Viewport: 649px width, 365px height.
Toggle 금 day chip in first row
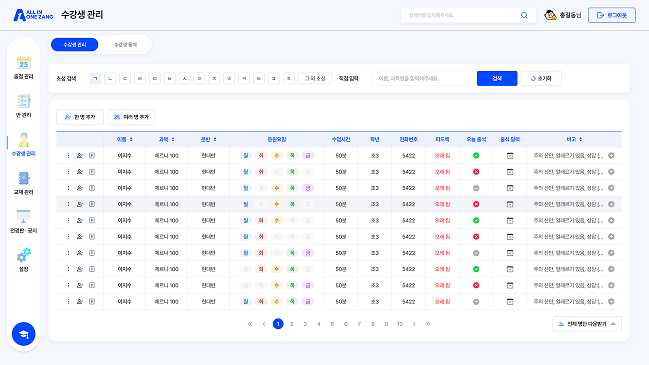click(308, 156)
